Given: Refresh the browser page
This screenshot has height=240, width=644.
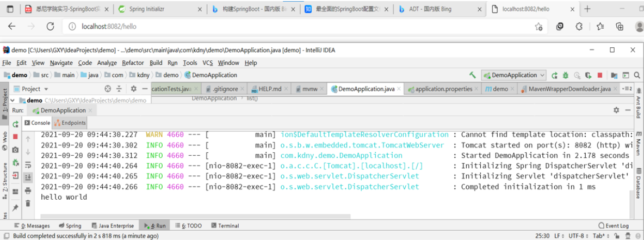Looking at the screenshot, I should (x=50, y=26).
